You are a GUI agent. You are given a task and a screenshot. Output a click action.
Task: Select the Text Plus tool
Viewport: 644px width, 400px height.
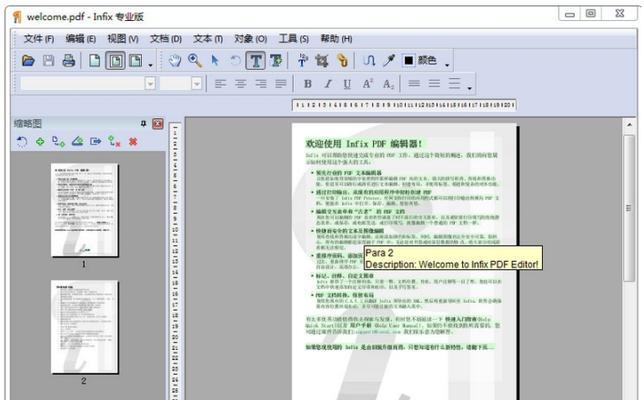point(276,61)
